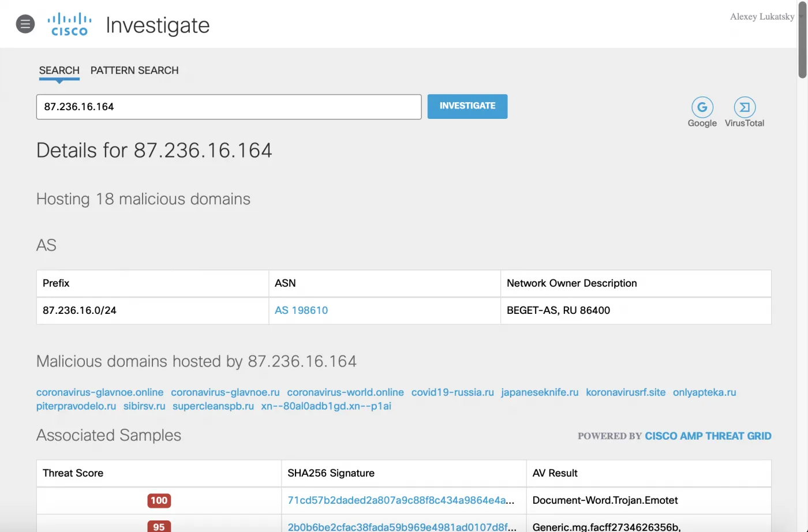Click the Associated Samples heading
The height and width of the screenshot is (532, 808).
[109, 436]
